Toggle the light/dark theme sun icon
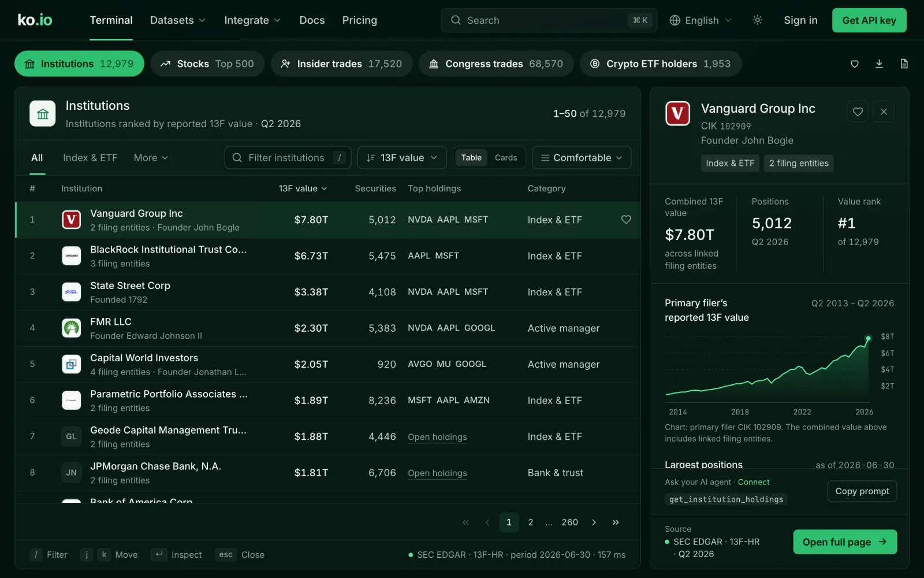 pos(758,20)
